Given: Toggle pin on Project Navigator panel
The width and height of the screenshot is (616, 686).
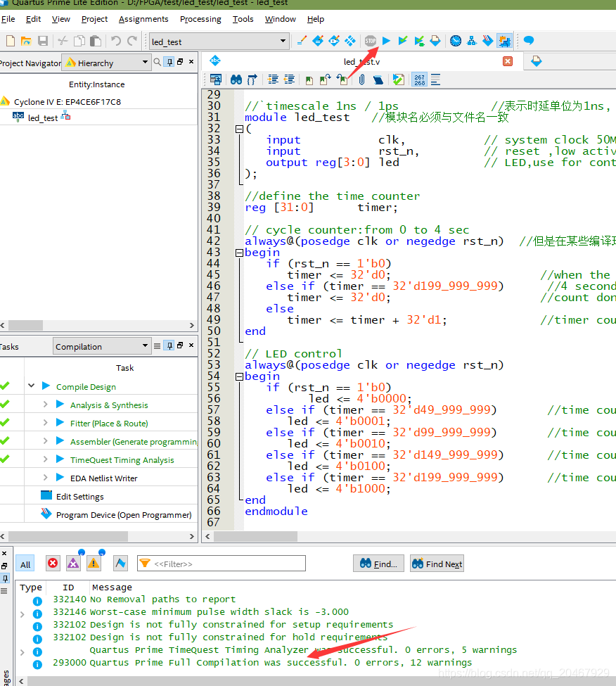Looking at the screenshot, I should 169,62.
